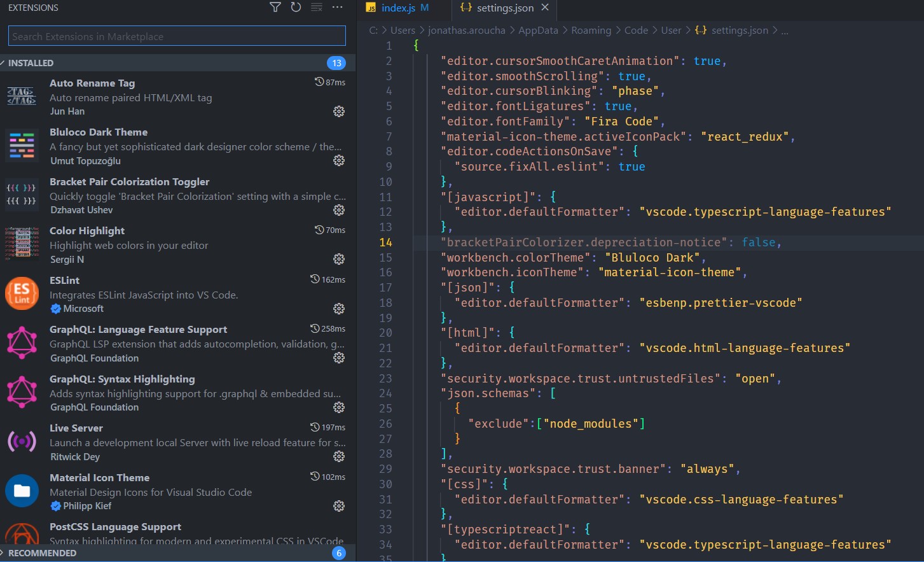Open the manage gear for Bluloco Dark Theme
The image size is (924, 562).
pos(339,160)
